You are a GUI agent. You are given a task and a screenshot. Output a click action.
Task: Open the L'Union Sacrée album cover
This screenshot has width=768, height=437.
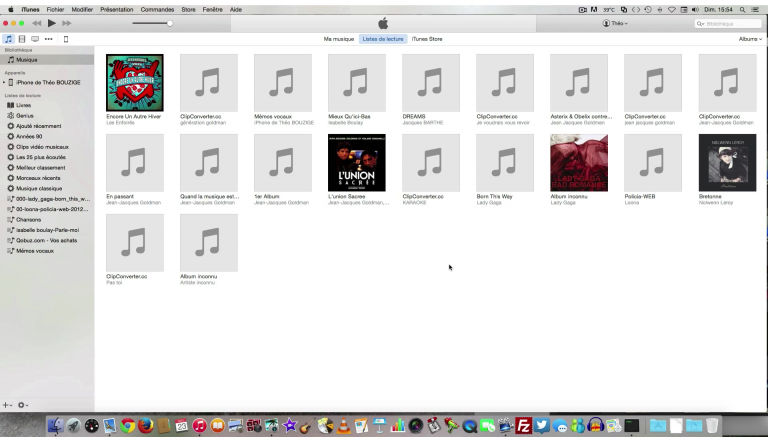click(x=357, y=163)
